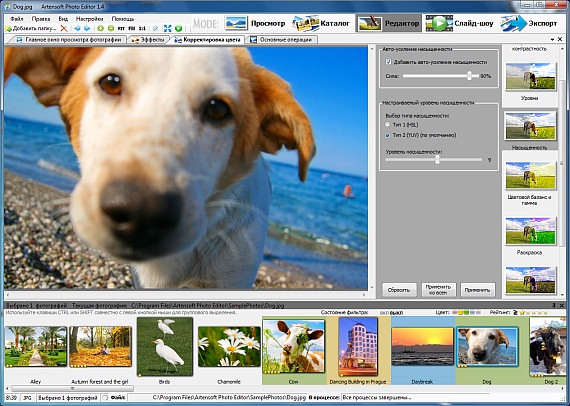Image resolution: width=570 pixels, height=406 pixels.
Task: Go to next photo with right blue arrow
Action: (x=87, y=28)
